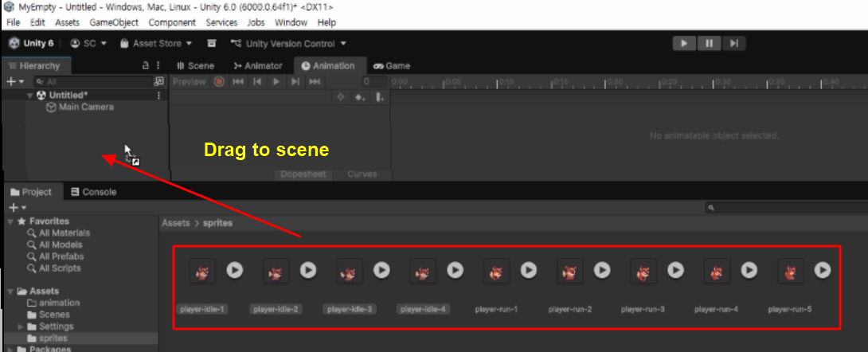
Task: Click the animation record button
Action: (219, 82)
